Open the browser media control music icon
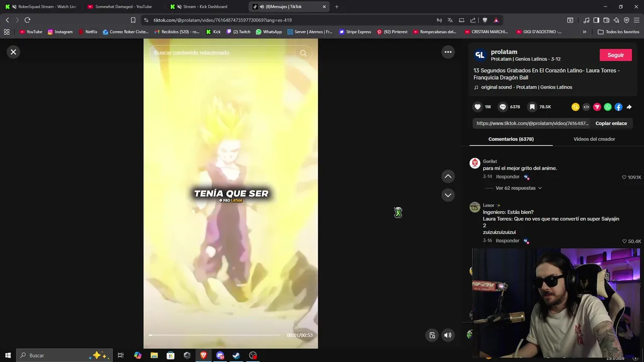This screenshot has width=644, height=362. [x=586, y=20]
